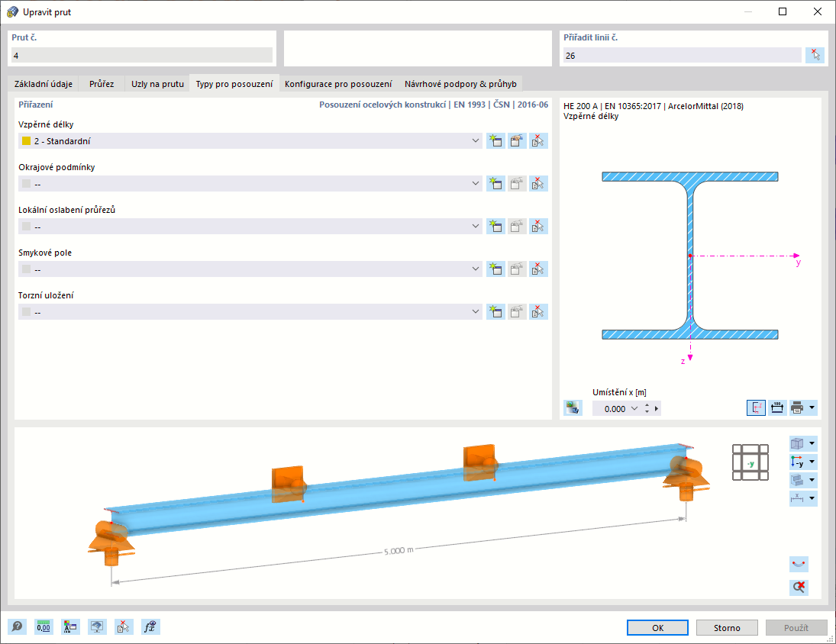Pick Torzní uložení type from model

pyautogui.click(x=538, y=311)
